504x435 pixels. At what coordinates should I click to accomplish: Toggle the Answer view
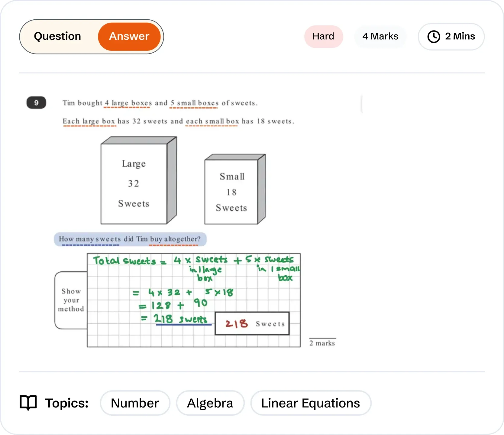click(x=129, y=36)
